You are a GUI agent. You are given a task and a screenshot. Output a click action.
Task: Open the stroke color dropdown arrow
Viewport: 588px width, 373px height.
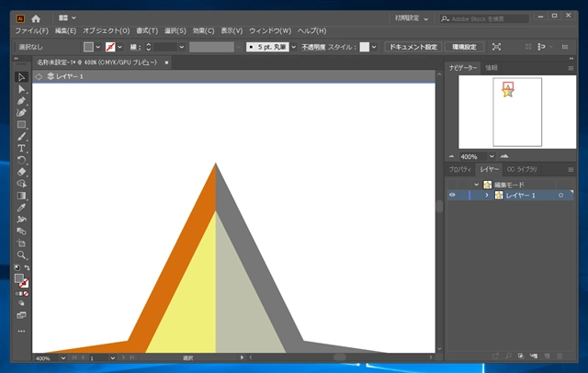(120, 47)
